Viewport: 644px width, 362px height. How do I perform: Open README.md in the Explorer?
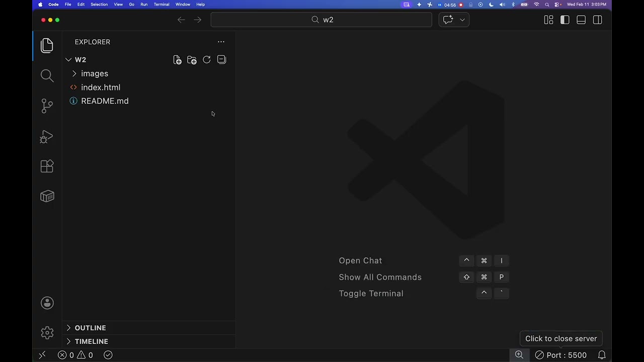149,101
